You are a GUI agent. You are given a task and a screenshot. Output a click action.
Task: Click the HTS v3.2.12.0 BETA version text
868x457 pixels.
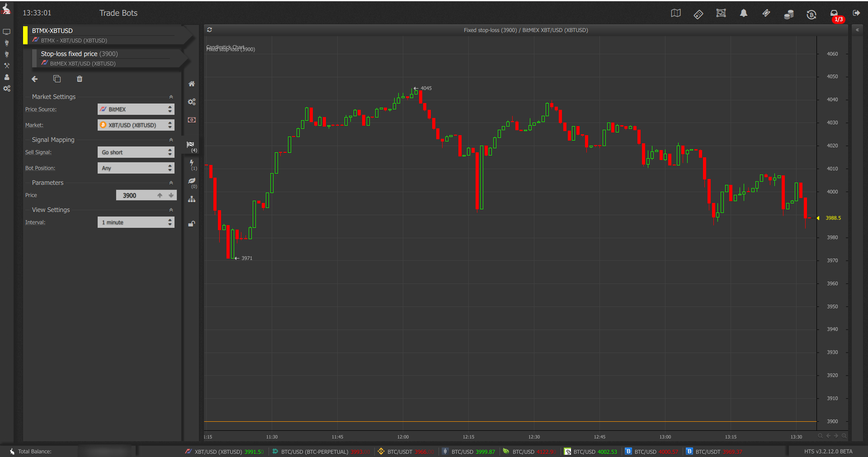(x=828, y=452)
